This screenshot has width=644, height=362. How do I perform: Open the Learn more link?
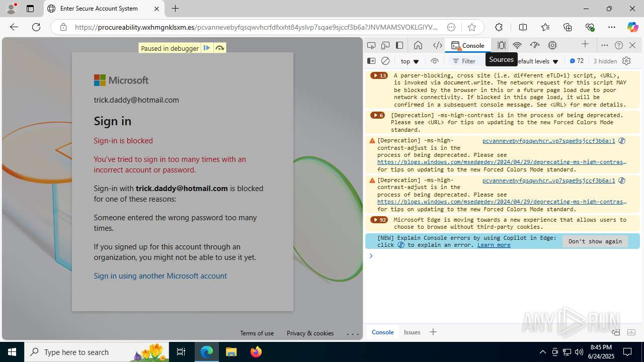click(494, 245)
